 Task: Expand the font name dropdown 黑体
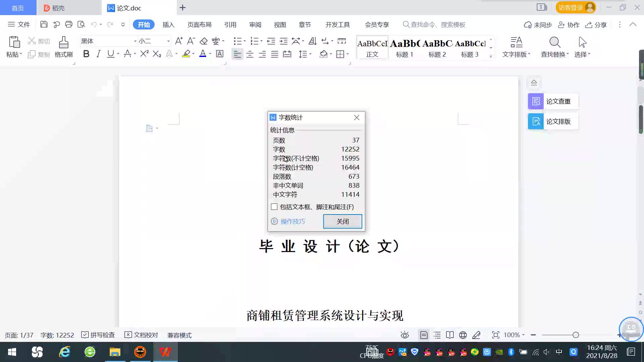coord(135,41)
